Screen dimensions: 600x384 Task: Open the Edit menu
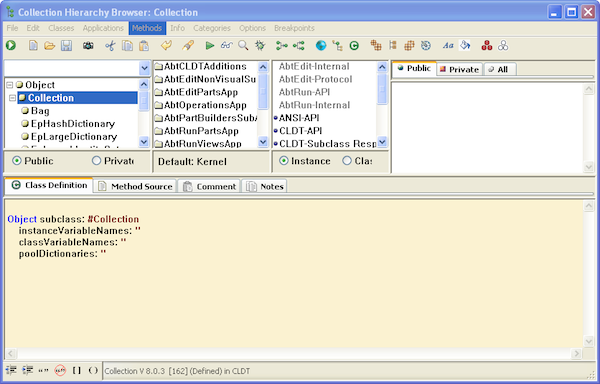pos(33,28)
